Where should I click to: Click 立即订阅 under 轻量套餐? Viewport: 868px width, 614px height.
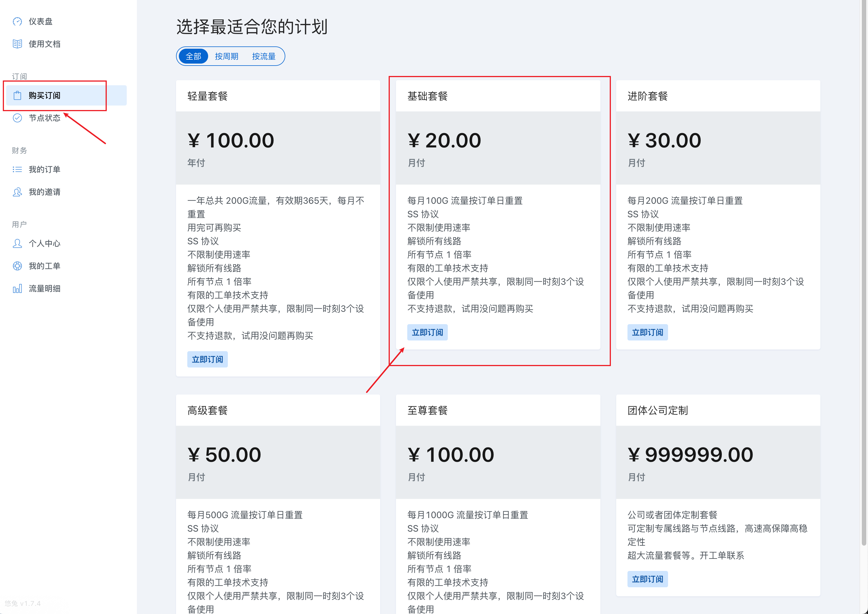[207, 359]
